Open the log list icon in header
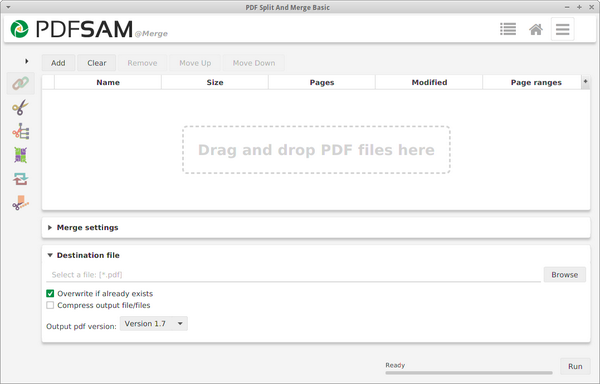The image size is (600, 384). 508,29
